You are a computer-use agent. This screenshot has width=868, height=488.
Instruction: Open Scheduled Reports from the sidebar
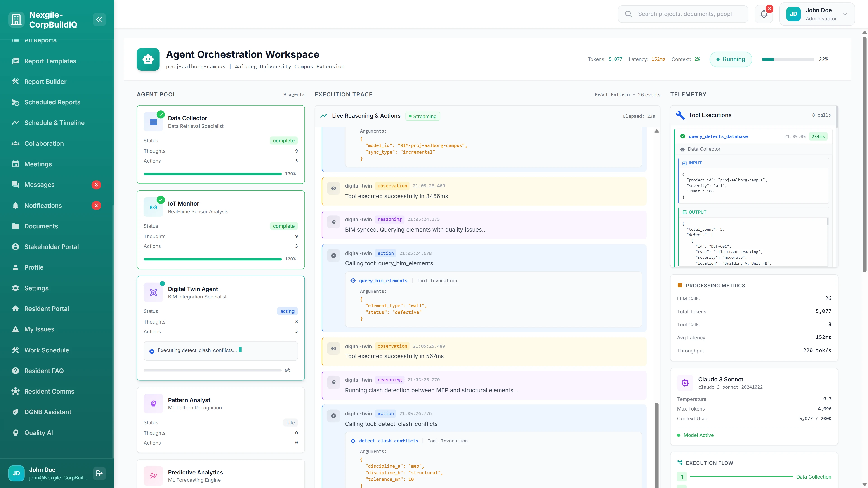52,102
